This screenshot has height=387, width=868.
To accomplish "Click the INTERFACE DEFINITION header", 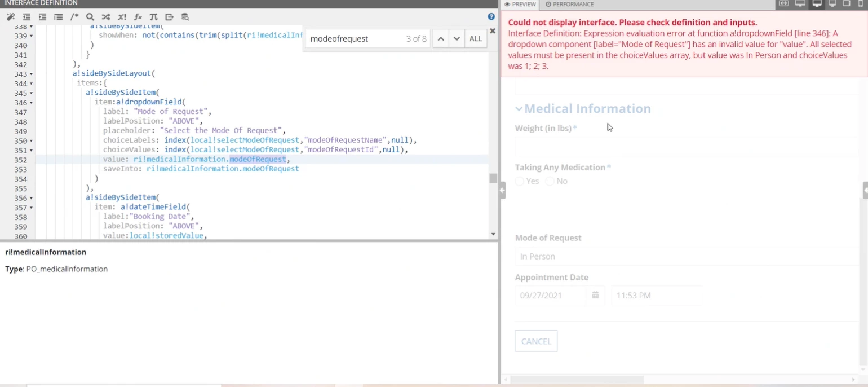I will [x=41, y=3].
